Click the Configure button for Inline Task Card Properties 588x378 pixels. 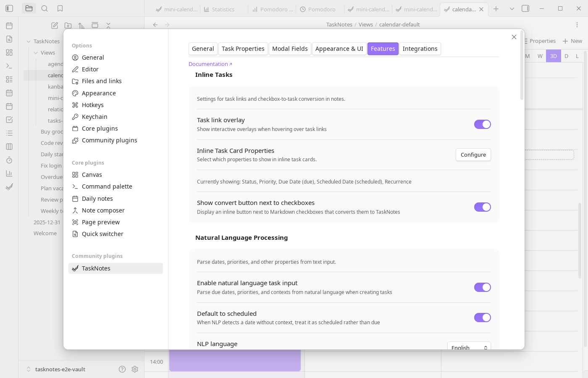pyautogui.click(x=473, y=155)
